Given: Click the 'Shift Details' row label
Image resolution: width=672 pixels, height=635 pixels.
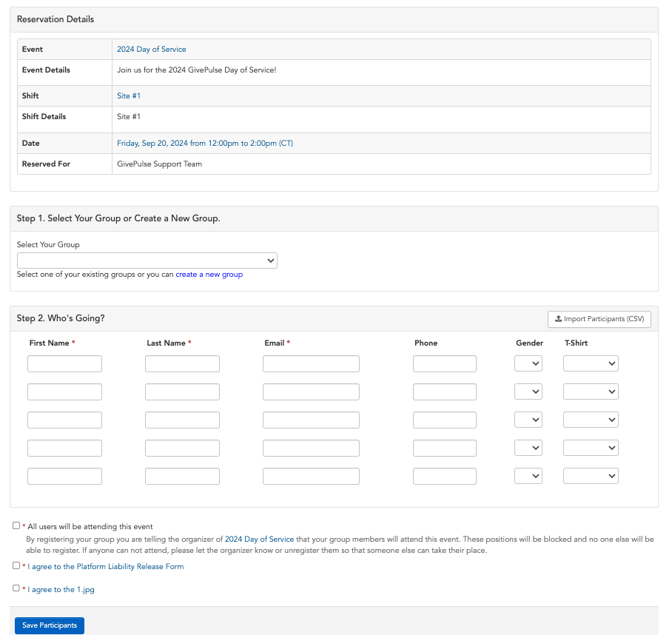Looking at the screenshot, I should click(44, 116).
